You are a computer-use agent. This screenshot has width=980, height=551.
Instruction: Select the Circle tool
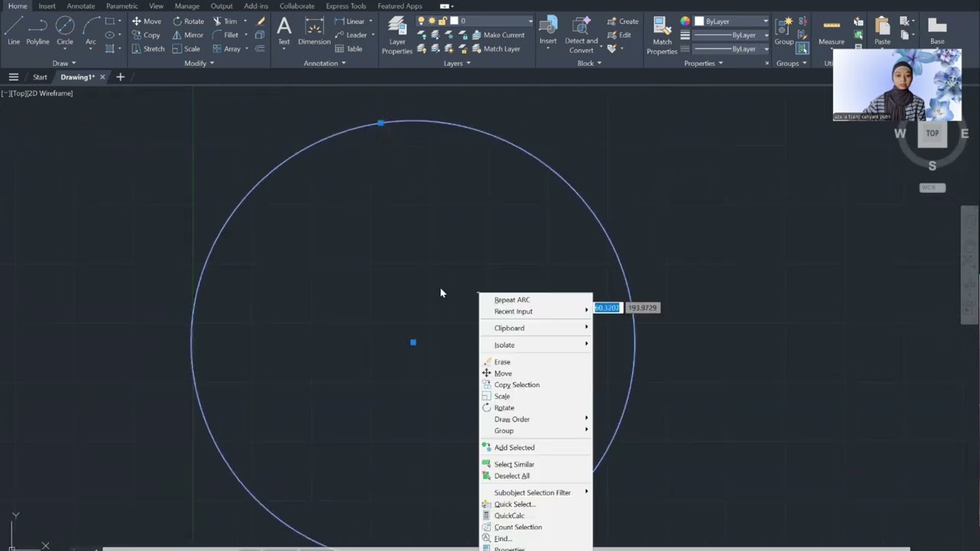(x=65, y=31)
